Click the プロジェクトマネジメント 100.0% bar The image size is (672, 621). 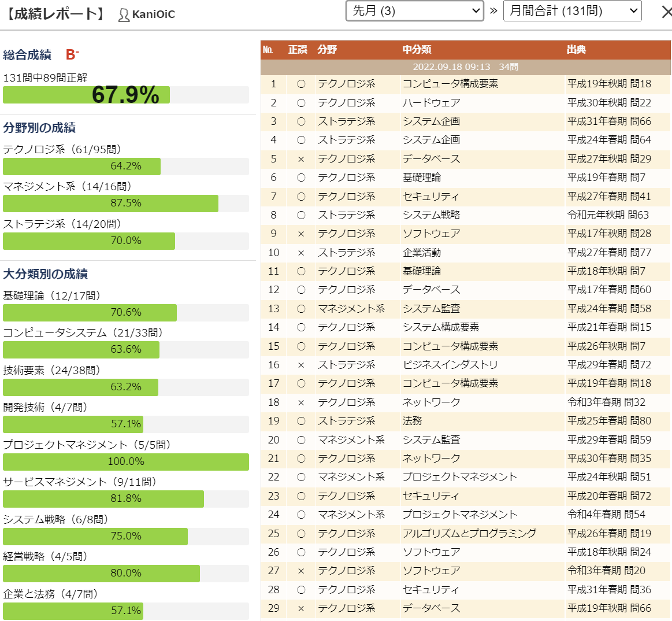[x=126, y=462]
